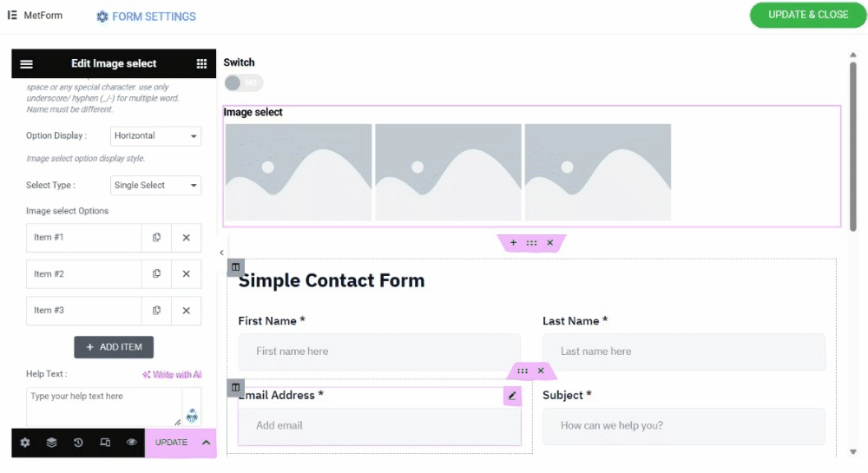Open FORM SETTINGS tab
The width and height of the screenshot is (868, 473).
pos(146,16)
